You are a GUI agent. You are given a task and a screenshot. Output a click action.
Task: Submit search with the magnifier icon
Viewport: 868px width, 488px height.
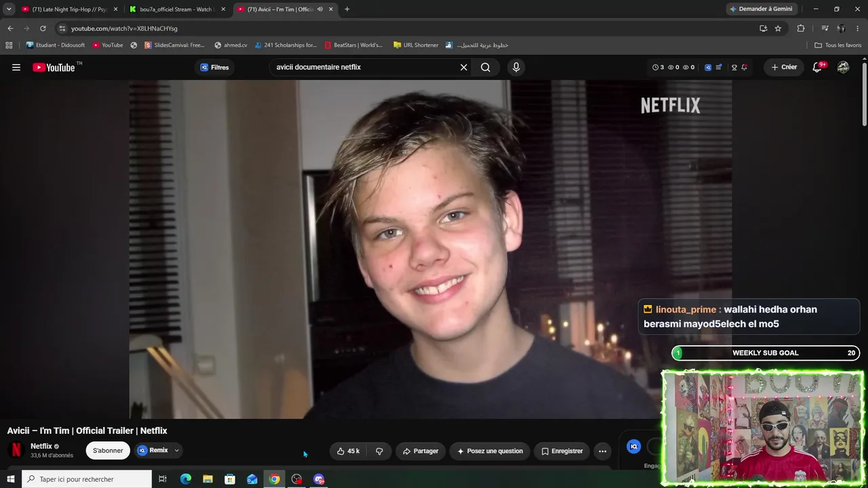tap(486, 67)
